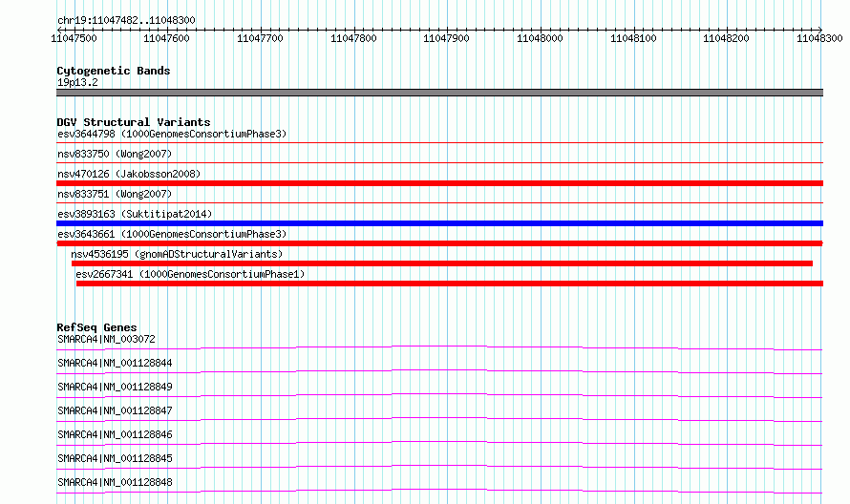Viewport: 850px width, 504px height.
Task: Click the 11047600 ruler position label
Action: pos(166,38)
